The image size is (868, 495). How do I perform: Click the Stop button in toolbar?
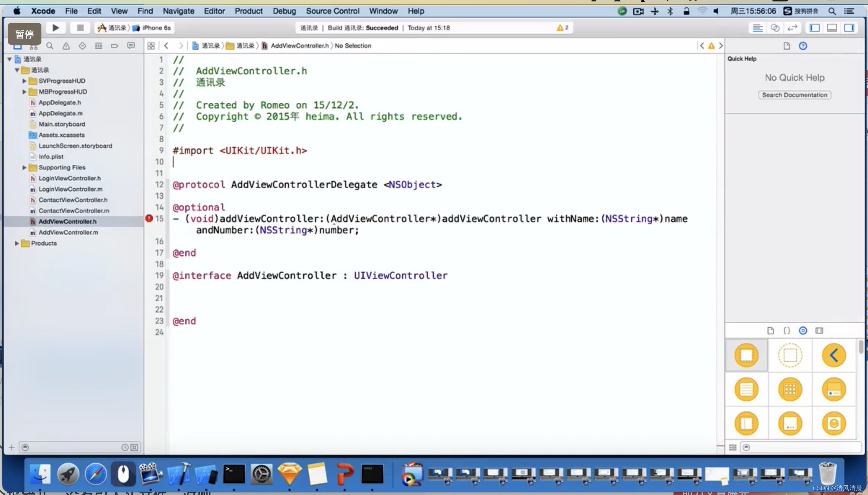[80, 28]
